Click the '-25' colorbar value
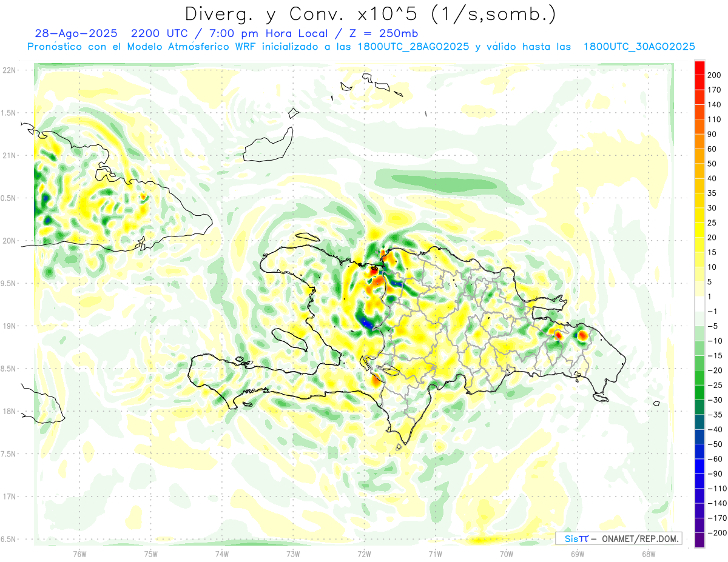This screenshot has width=728, height=562. pyautogui.click(x=715, y=386)
